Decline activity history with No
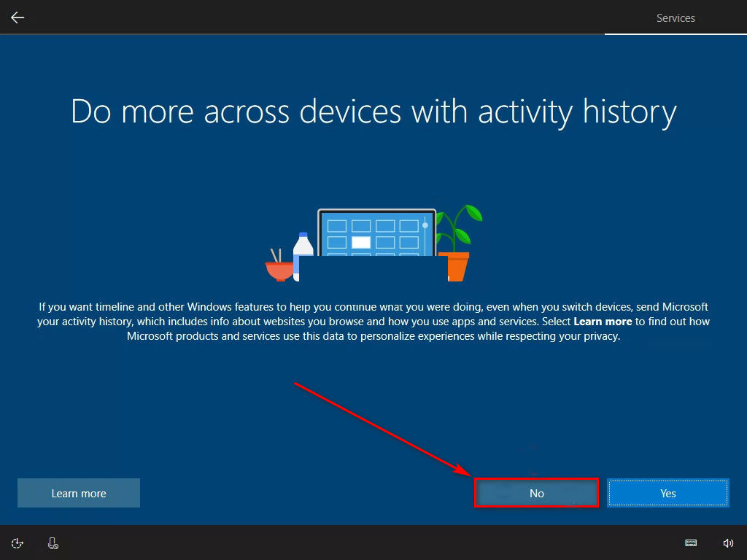747x560 pixels. pyautogui.click(x=536, y=493)
